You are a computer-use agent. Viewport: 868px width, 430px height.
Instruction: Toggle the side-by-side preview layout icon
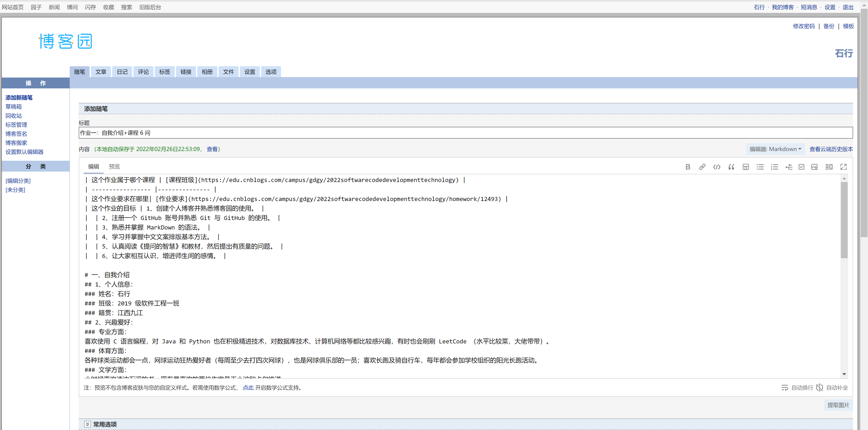click(x=829, y=167)
